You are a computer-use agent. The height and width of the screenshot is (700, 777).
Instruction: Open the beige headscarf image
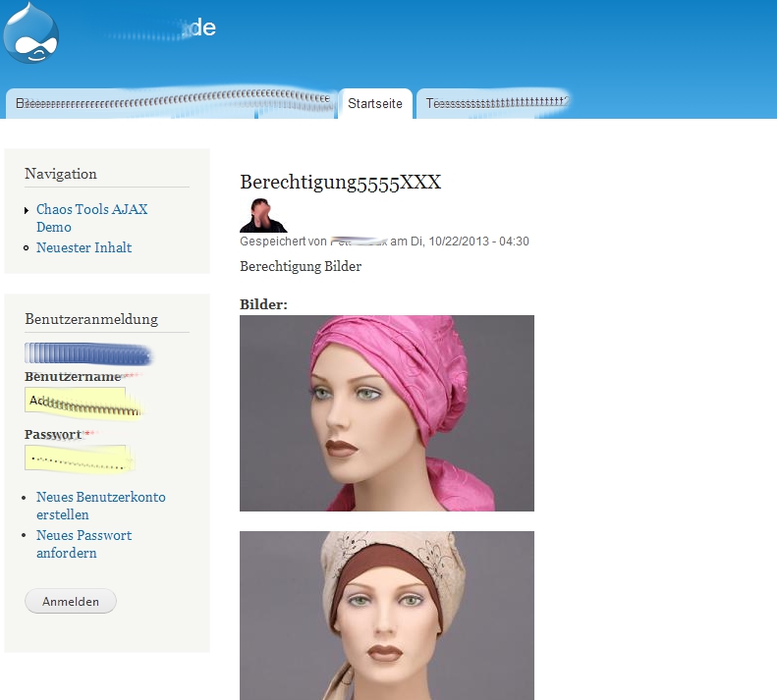coord(386,616)
